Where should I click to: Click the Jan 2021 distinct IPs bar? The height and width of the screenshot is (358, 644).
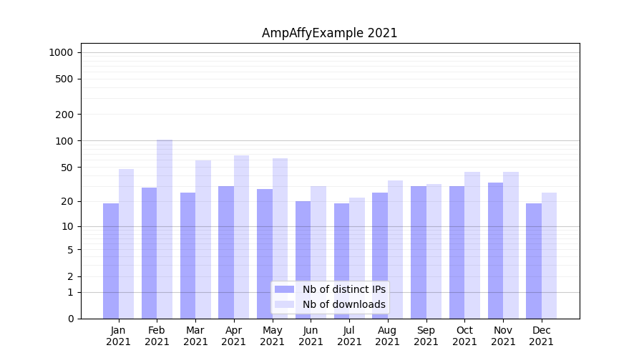point(111,261)
